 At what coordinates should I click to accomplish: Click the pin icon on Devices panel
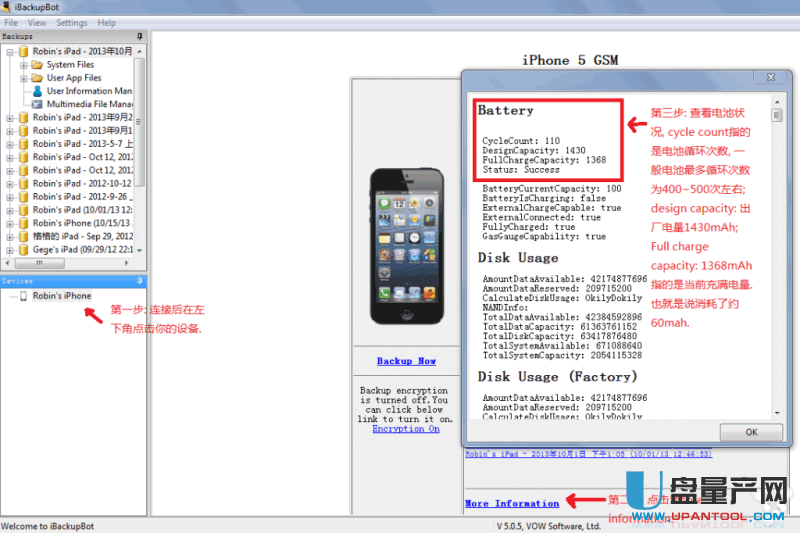[139, 282]
